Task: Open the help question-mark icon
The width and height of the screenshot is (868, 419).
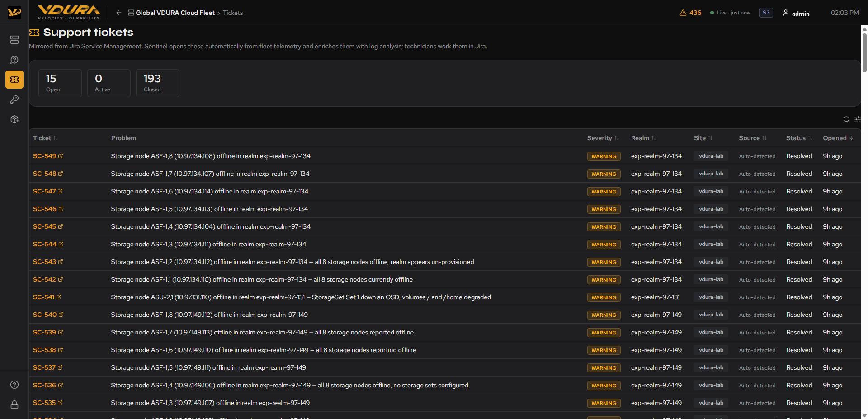Action: pos(14,385)
